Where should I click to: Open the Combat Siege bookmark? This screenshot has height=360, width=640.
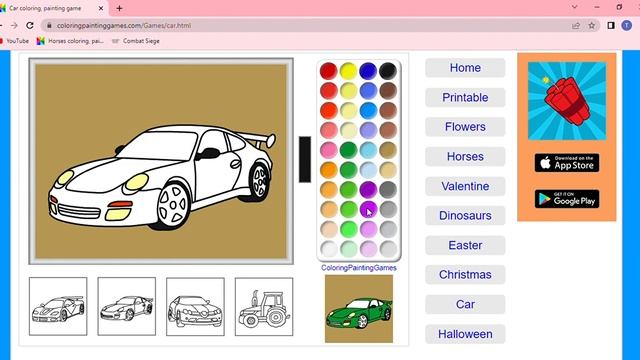[136, 41]
